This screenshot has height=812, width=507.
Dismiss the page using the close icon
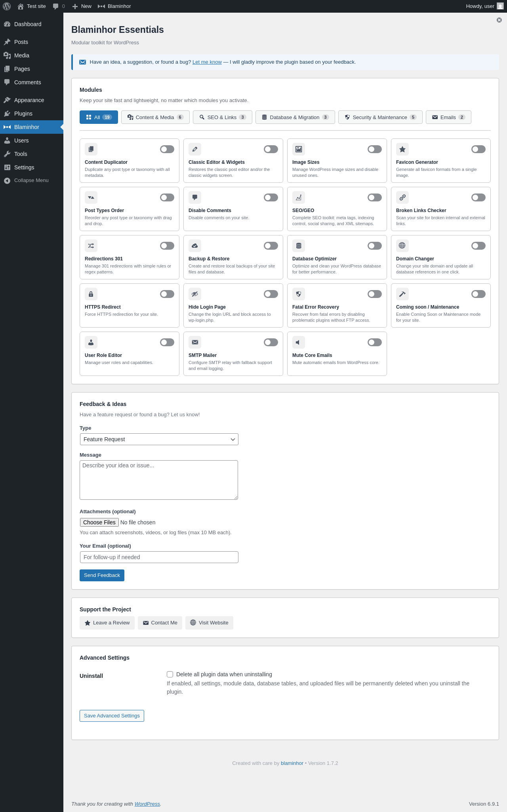499,20
